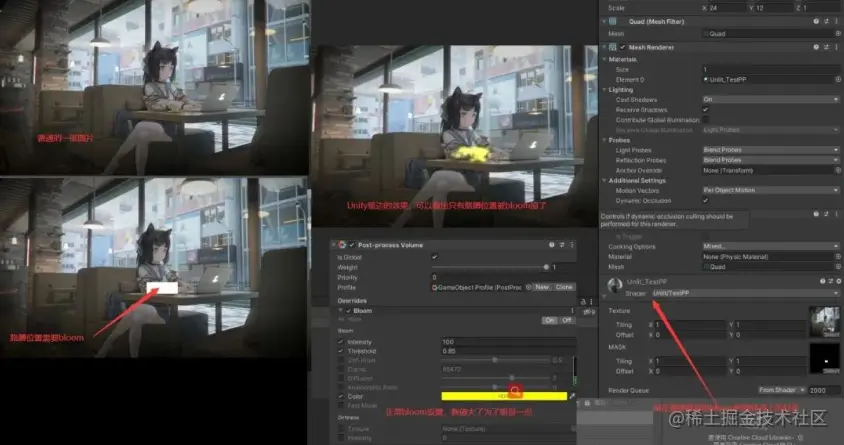
Task: Open the Cast Shadows dropdown
Action: point(771,100)
